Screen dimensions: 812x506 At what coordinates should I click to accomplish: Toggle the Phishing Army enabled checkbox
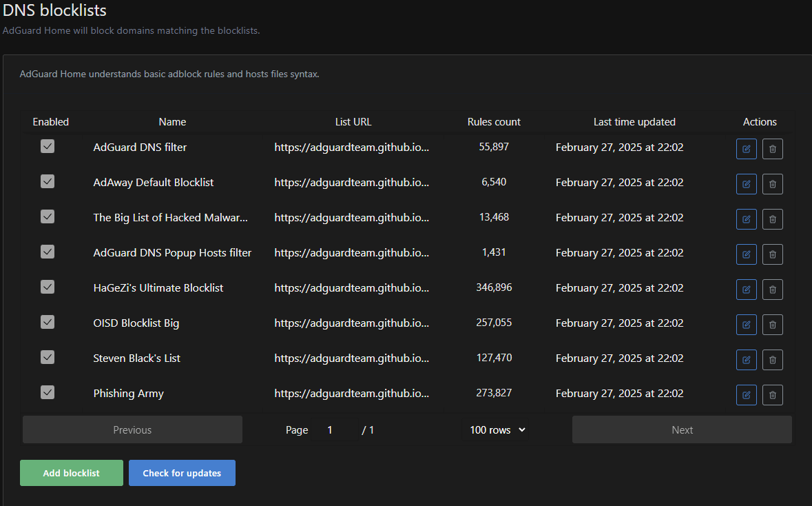(x=48, y=392)
